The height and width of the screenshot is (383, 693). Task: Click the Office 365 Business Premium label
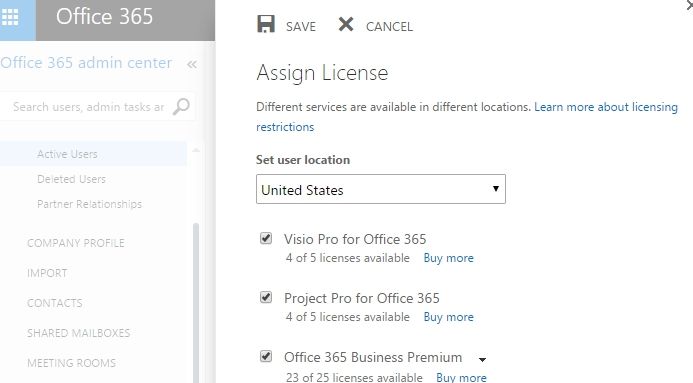pyautogui.click(x=373, y=357)
